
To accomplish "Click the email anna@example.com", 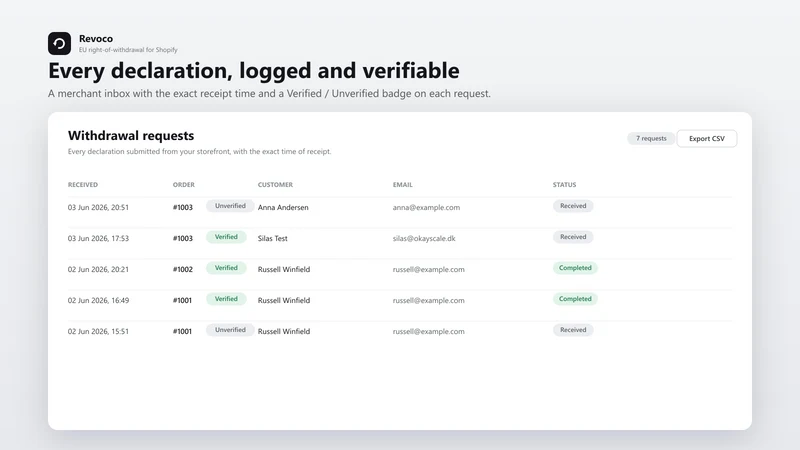I will (x=426, y=208).
